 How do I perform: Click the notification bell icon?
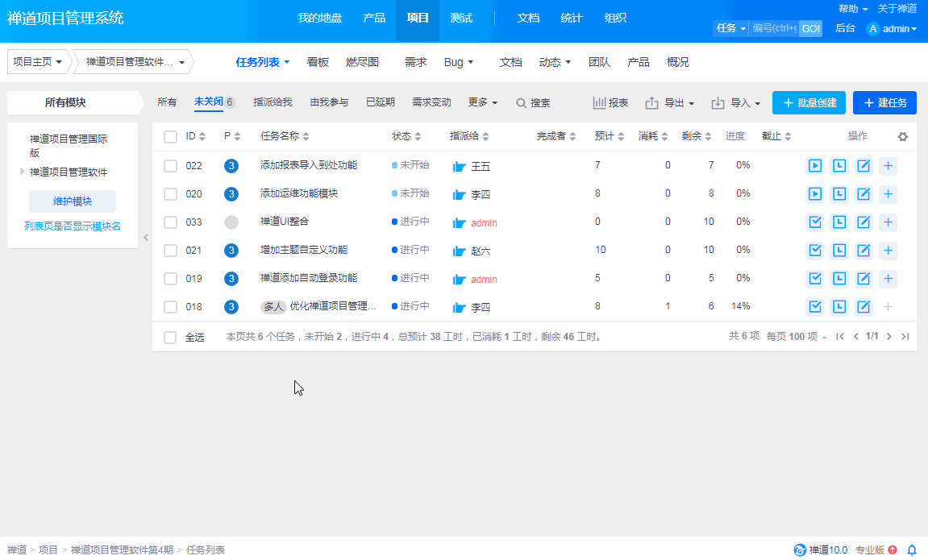click(x=912, y=550)
